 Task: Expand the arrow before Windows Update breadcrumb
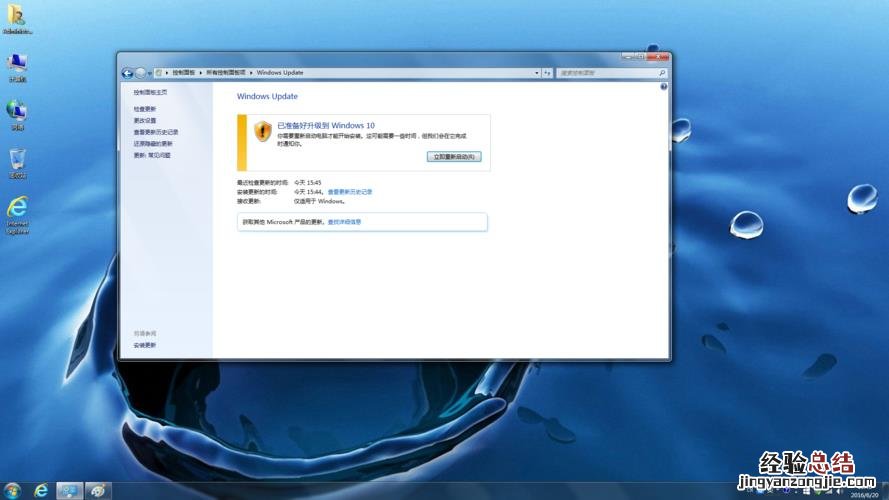251,73
